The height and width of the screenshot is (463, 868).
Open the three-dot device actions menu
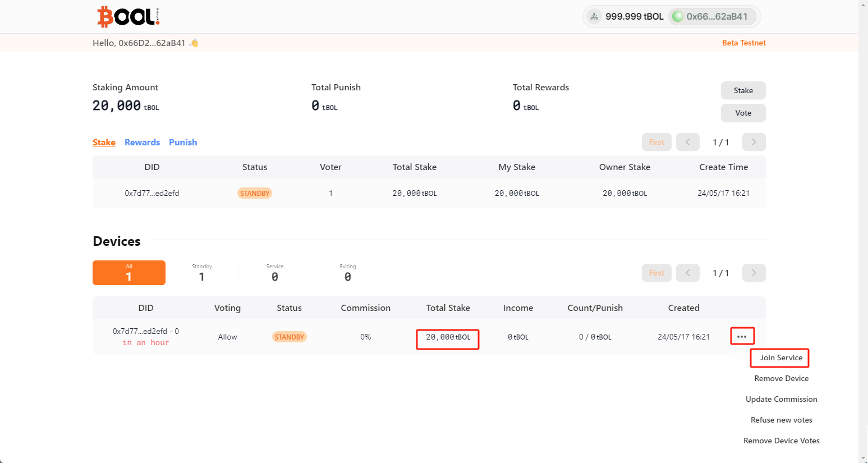click(x=742, y=337)
